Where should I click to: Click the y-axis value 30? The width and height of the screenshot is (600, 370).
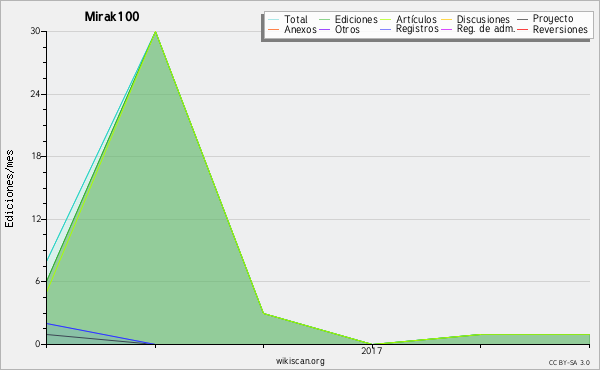(x=36, y=31)
